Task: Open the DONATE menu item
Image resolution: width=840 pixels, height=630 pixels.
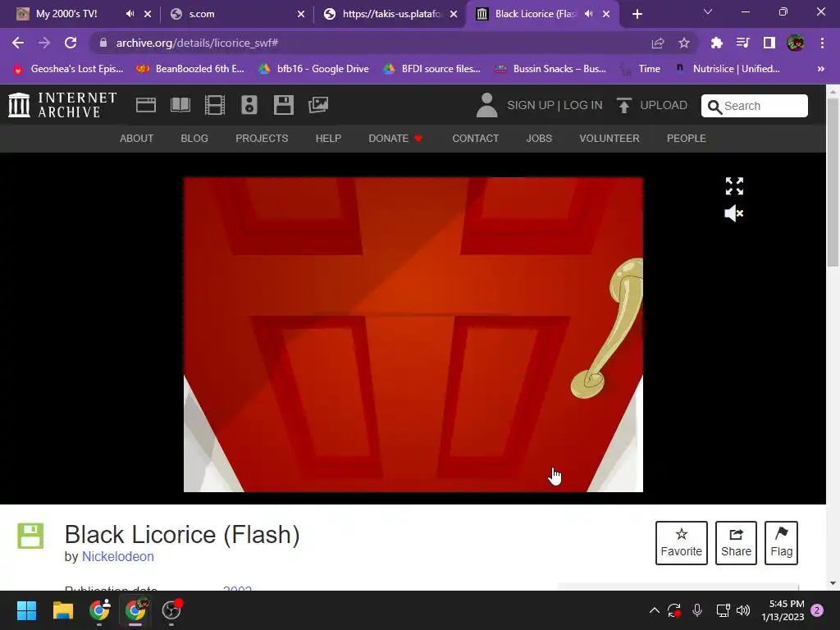Action: click(x=395, y=138)
